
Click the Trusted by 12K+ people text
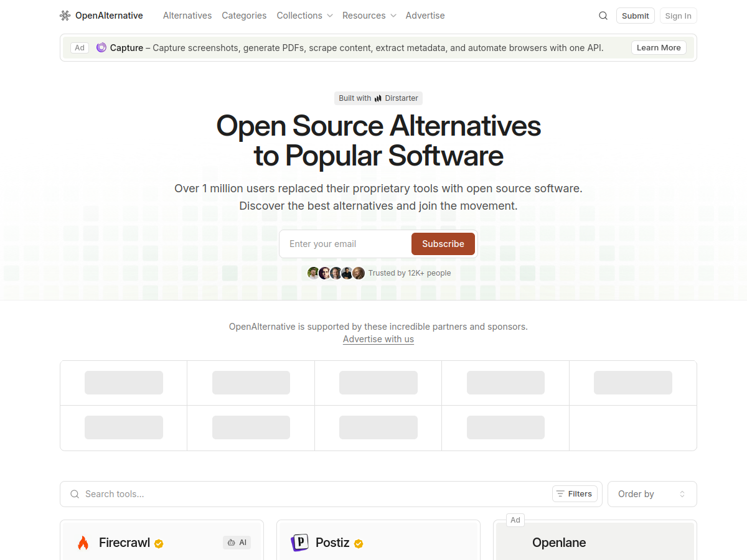[410, 273]
